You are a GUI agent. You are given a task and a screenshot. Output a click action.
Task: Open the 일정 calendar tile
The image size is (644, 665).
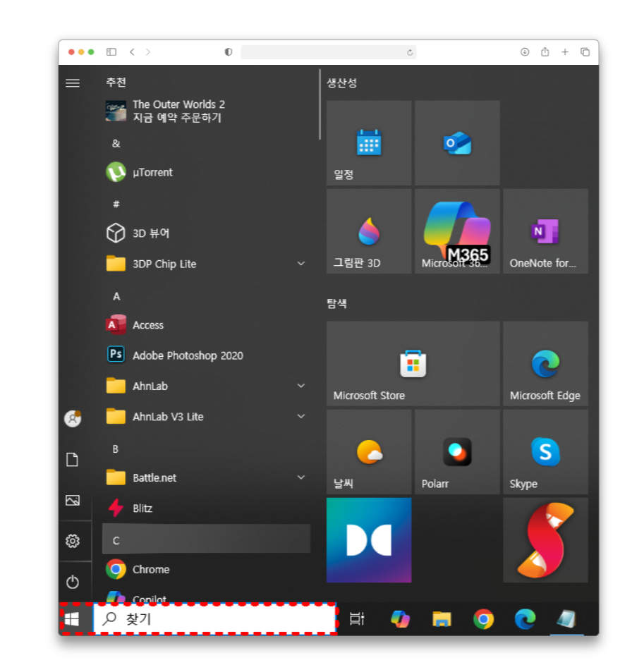369,143
